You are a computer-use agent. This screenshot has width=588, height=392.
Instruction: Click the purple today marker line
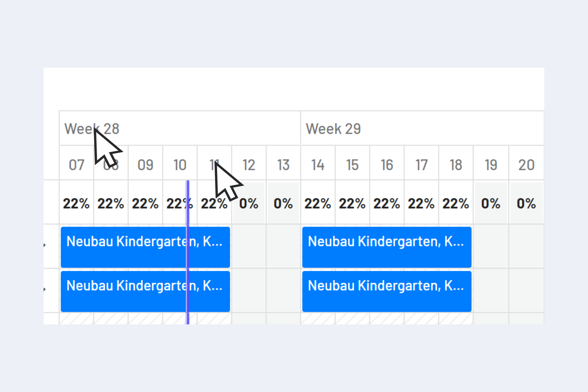188,262
